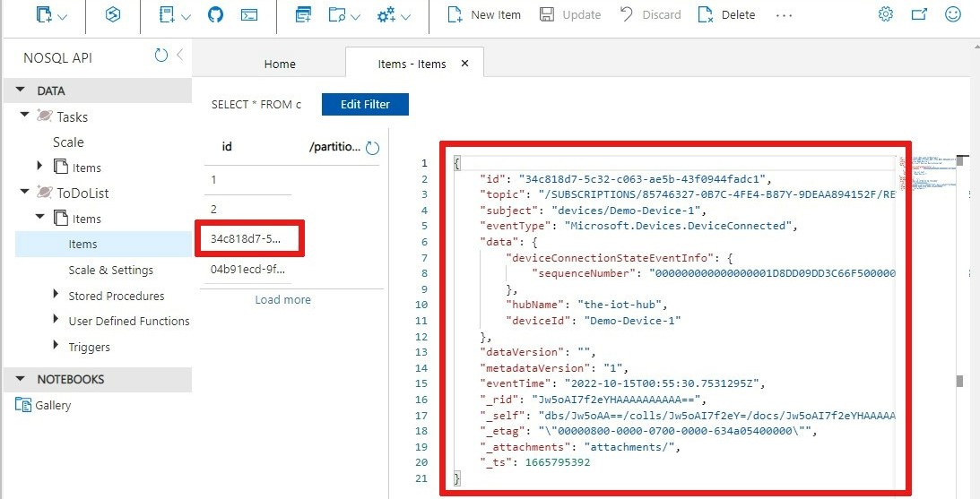Image resolution: width=980 pixels, height=499 pixels.
Task: Click the SELECT * FROM c query text
Action: click(256, 104)
